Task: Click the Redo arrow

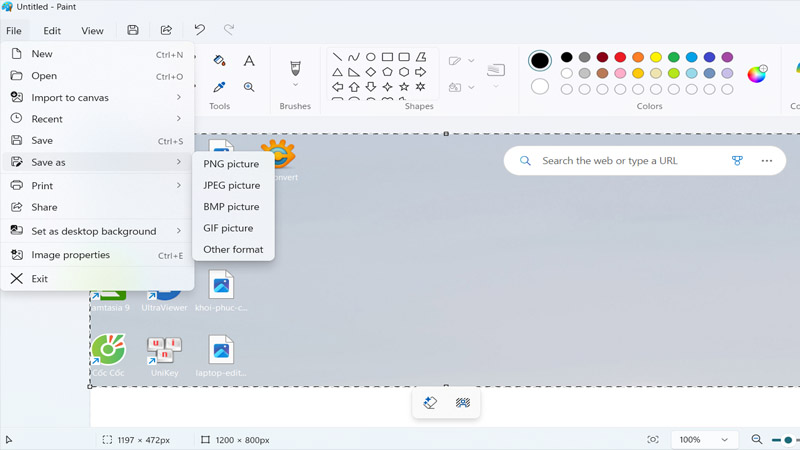Action: click(x=229, y=30)
